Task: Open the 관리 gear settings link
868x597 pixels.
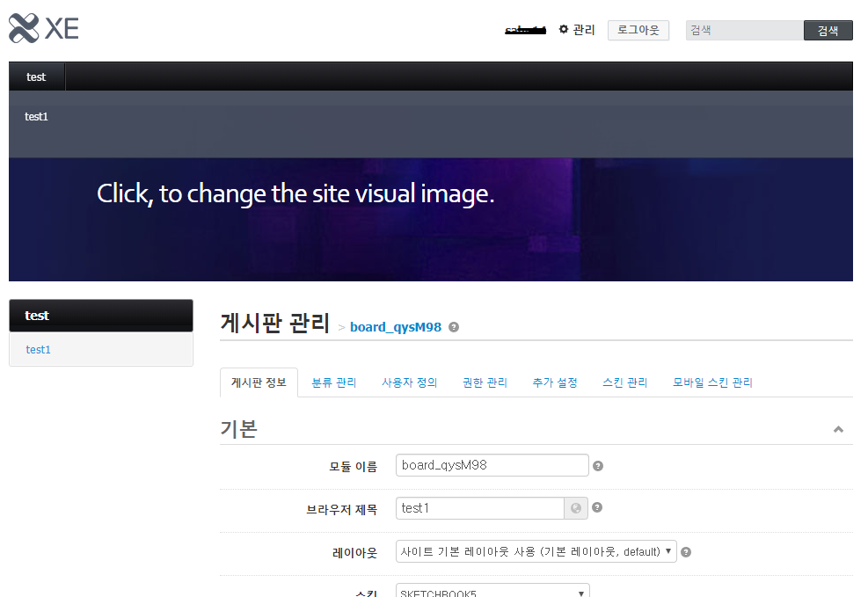Action: pyautogui.click(x=577, y=30)
